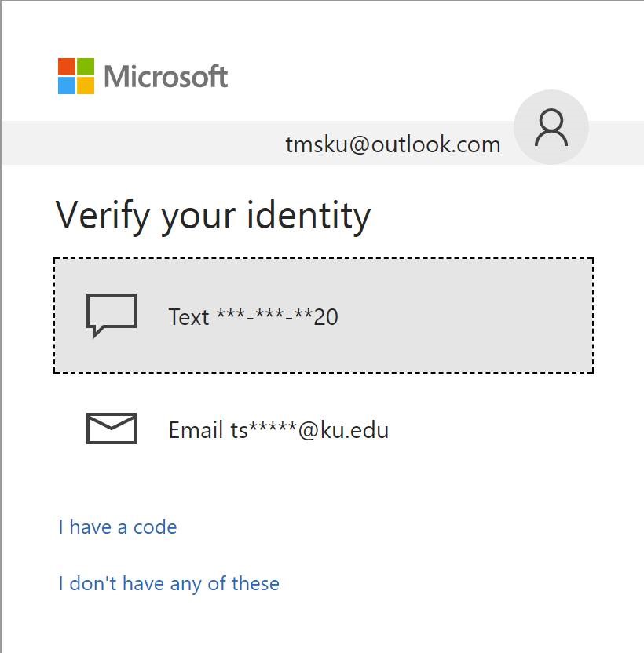Click the four-color Microsoft logo squares
Image resolution: width=644 pixels, height=653 pixels.
(76, 76)
